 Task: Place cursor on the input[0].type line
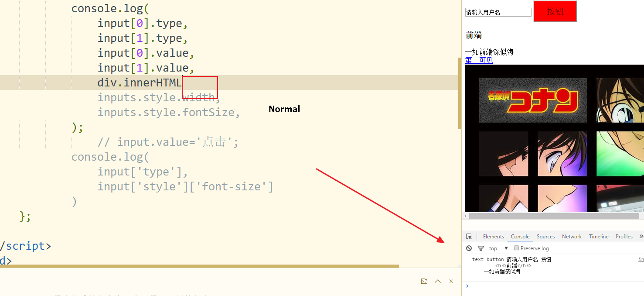[x=143, y=23]
